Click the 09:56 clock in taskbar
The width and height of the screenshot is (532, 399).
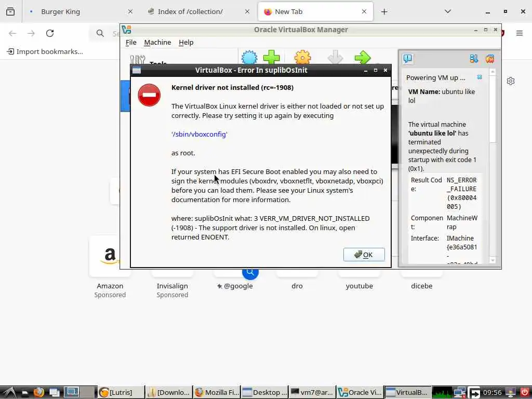click(493, 393)
